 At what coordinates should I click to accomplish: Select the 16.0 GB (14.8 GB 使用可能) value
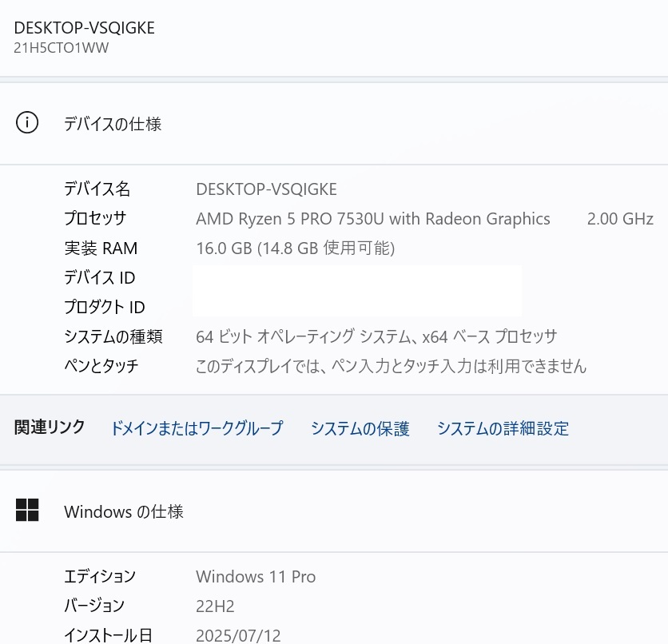click(x=295, y=248)
